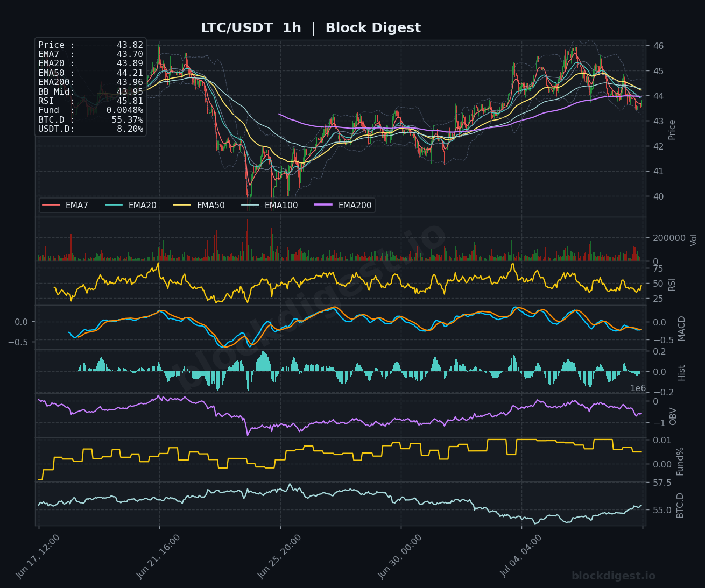The width and height of the screenshot is (705, 588).
Task: Click the 46 price axis tick
Action: click(x=658, y=46)
